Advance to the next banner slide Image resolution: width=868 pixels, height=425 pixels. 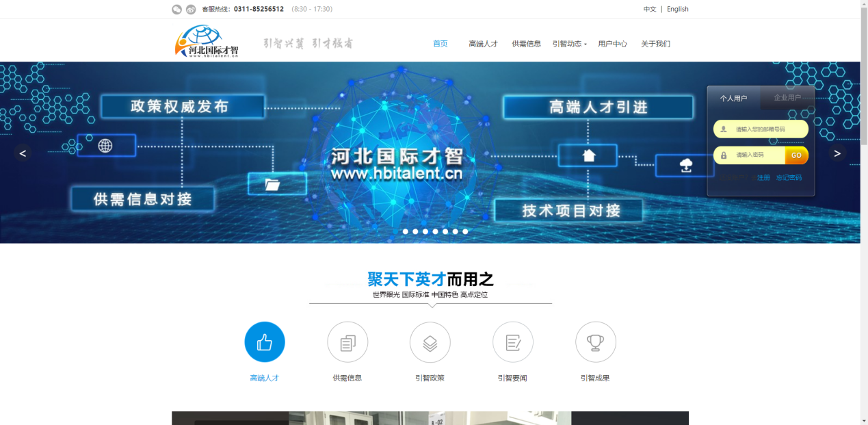click(837, 153)
